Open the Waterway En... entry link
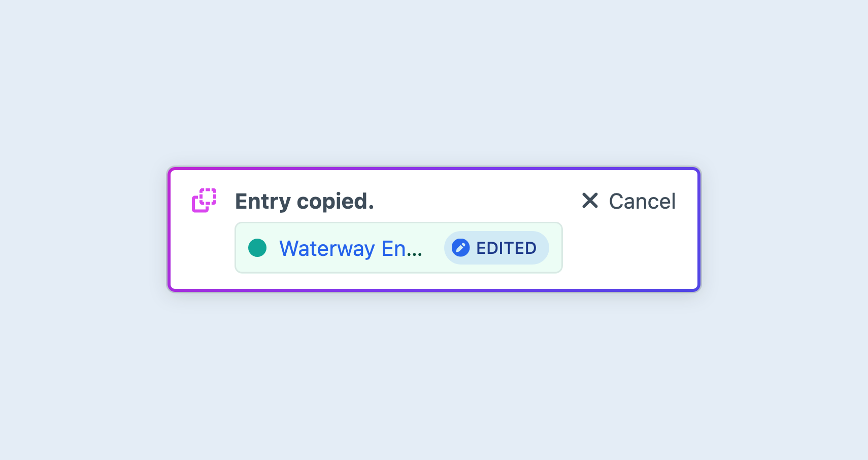This screenshot has height=460, width=868. 350,248
